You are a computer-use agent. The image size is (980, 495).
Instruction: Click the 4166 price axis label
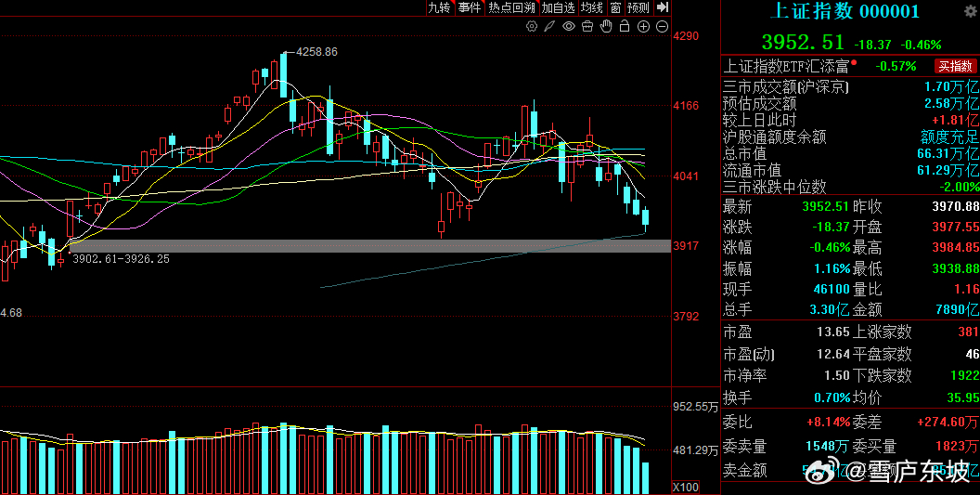(x=686, y=106)
